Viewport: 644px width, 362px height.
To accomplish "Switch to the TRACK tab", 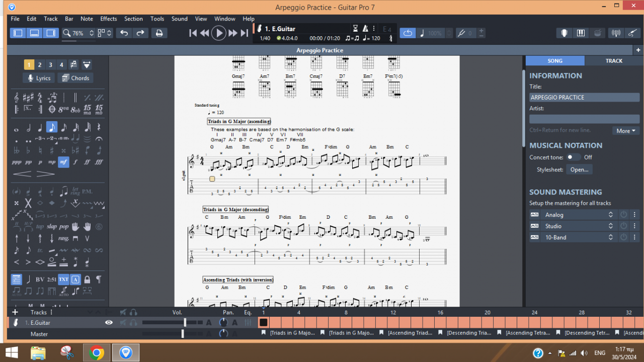I will click(x=614, y=61).
